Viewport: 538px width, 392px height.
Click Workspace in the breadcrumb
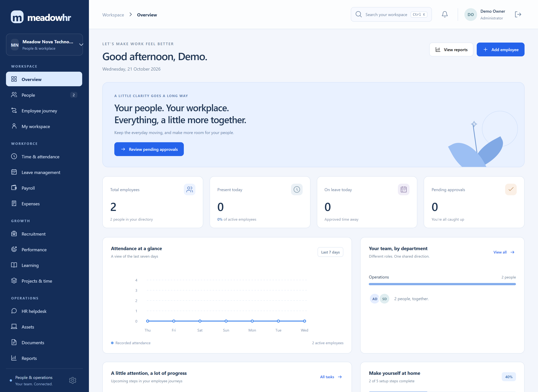click(113, 15)
